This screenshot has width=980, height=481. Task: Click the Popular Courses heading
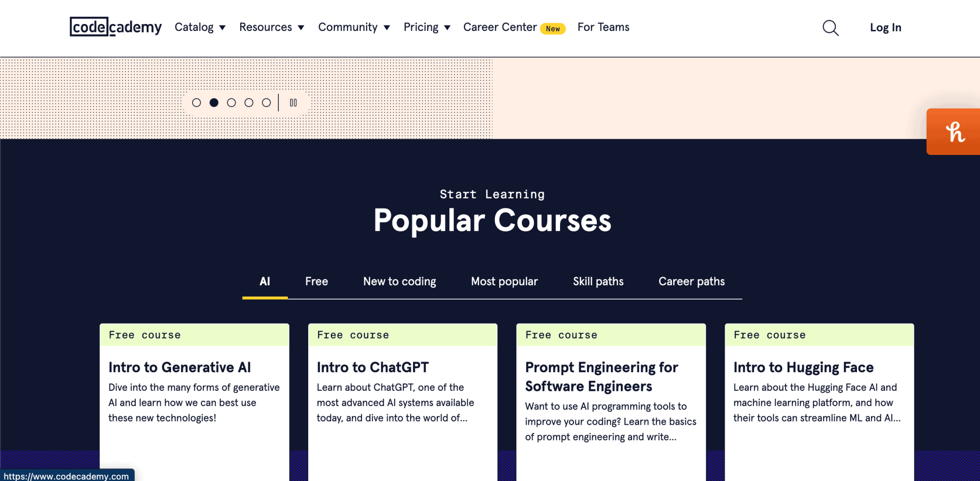click(492, 221)
